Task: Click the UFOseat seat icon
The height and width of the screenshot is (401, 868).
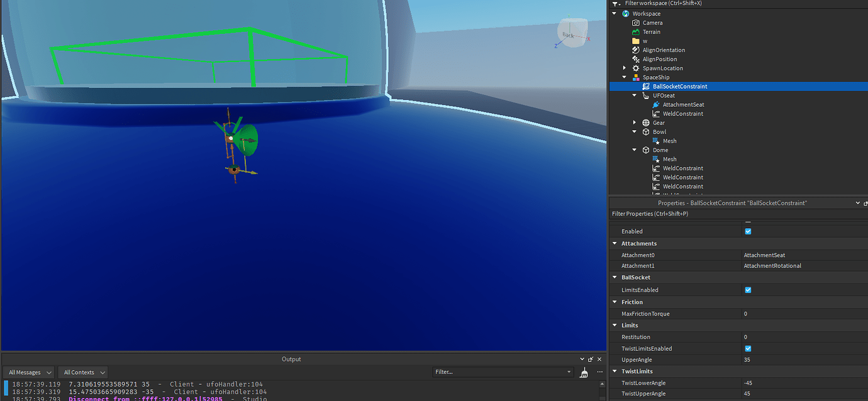Action: point(645,96)
